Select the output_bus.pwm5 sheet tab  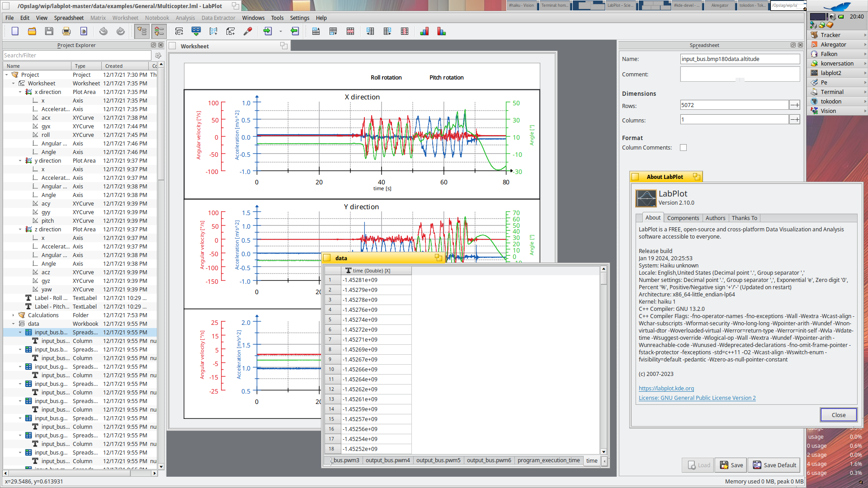point(438,460)
